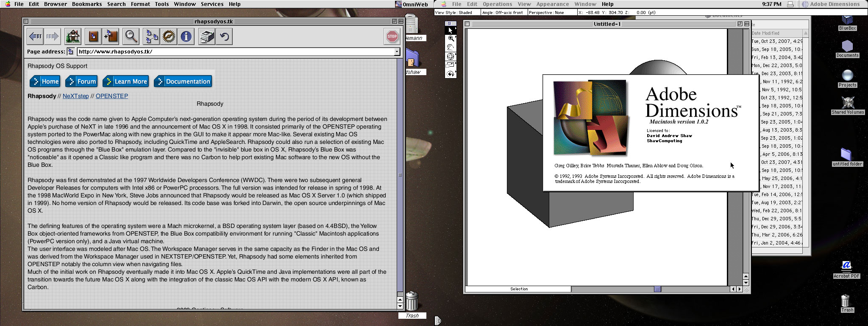
Task: Click Untitled-1 scroll right arrow
Action: point(740,289)
